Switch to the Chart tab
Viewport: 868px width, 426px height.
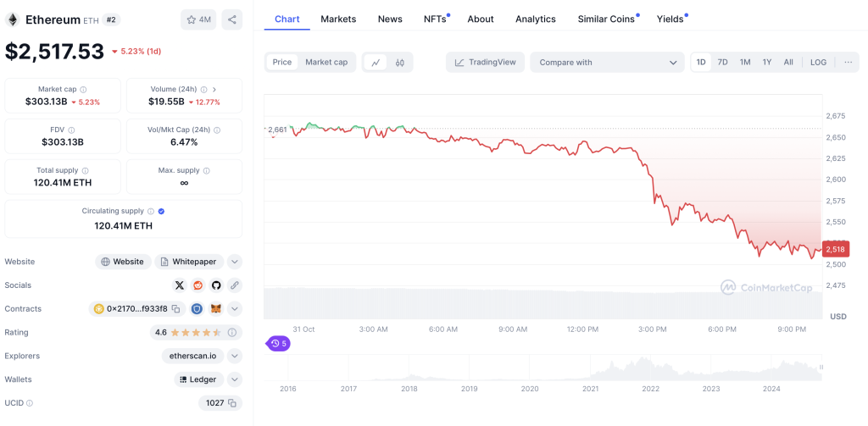tap(287, 19)
